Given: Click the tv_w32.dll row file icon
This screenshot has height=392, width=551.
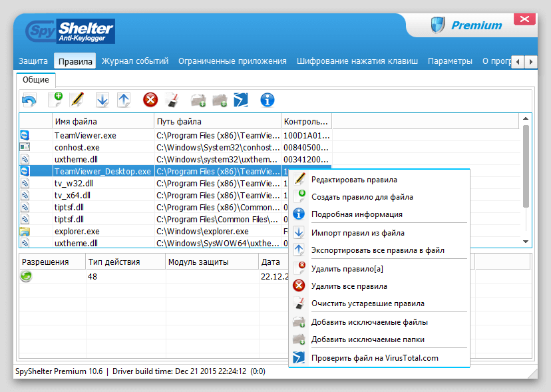Looking at the screenshot, I should [25, 183].
